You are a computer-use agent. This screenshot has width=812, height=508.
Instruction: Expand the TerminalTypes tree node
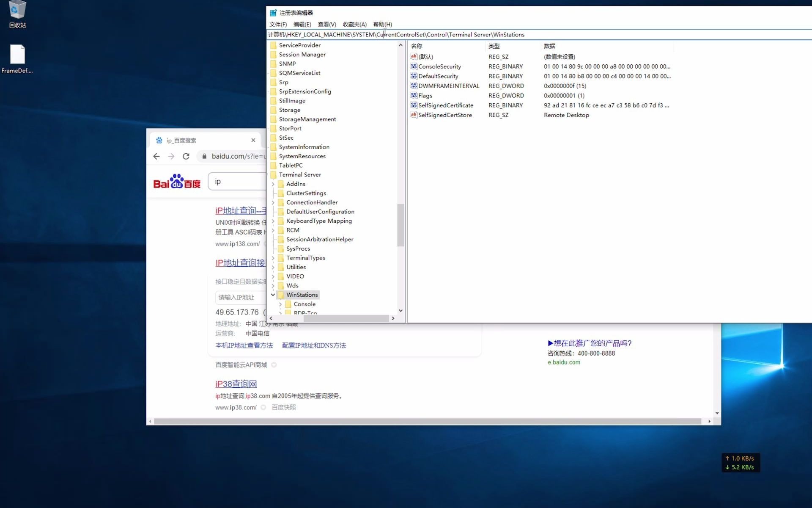click(273, 258)
